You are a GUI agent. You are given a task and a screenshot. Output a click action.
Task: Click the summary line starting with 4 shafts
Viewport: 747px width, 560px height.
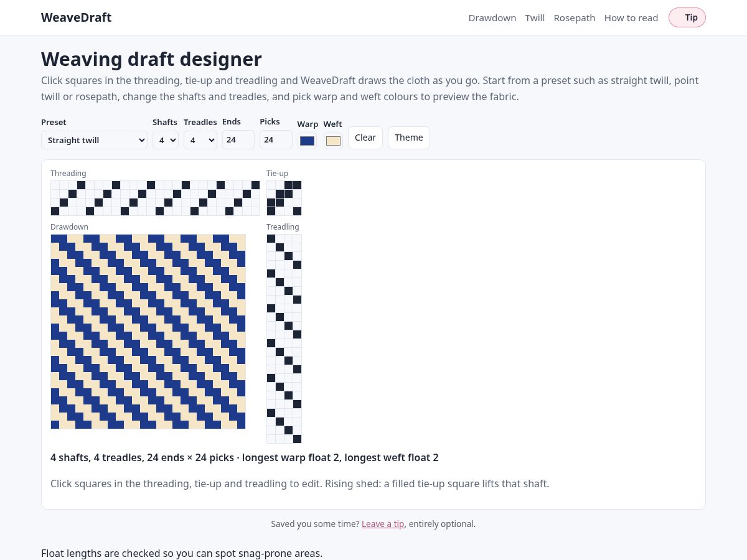[x=245, y=457]
